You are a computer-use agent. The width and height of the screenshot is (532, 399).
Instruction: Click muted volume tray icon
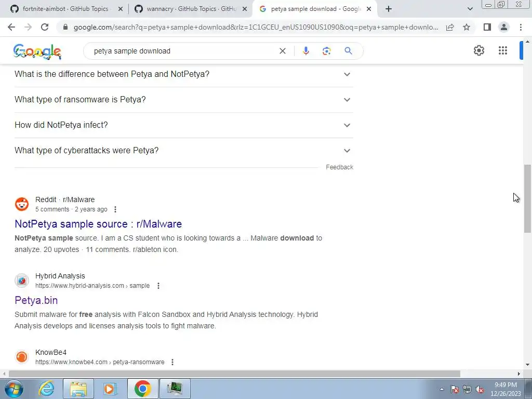point(480,389)
